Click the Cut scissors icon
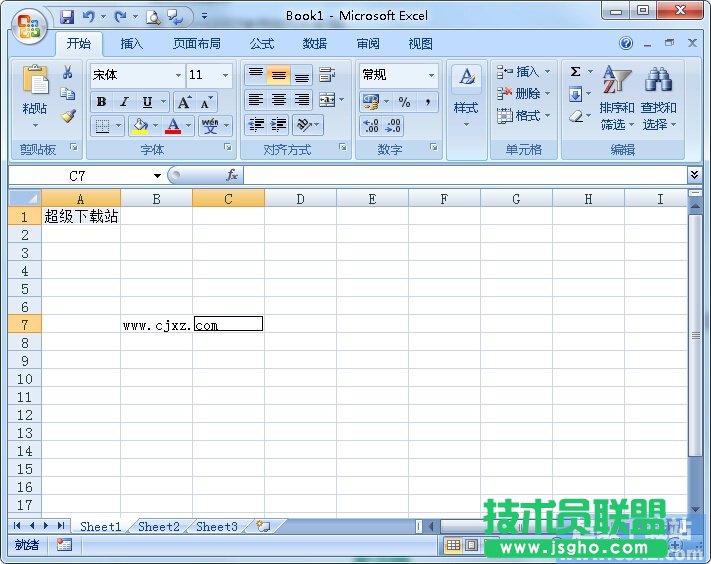Viewport: 711px width, 564px height. click(x=68, y=73)
